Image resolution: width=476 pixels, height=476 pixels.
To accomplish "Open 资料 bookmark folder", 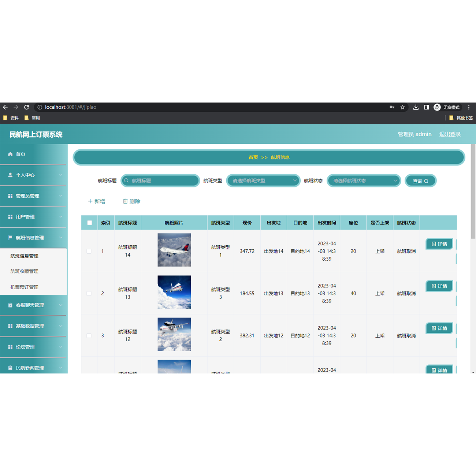I will click(11, 118).
